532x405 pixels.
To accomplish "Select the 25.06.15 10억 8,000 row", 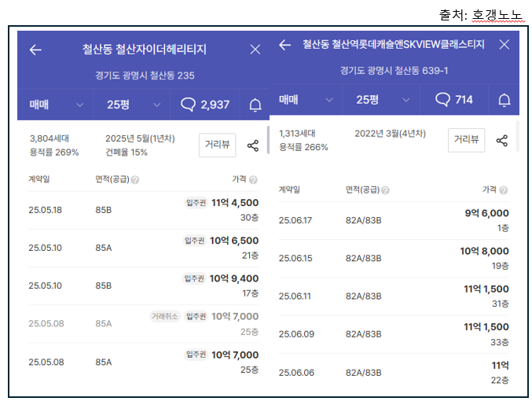I will 394,259.
